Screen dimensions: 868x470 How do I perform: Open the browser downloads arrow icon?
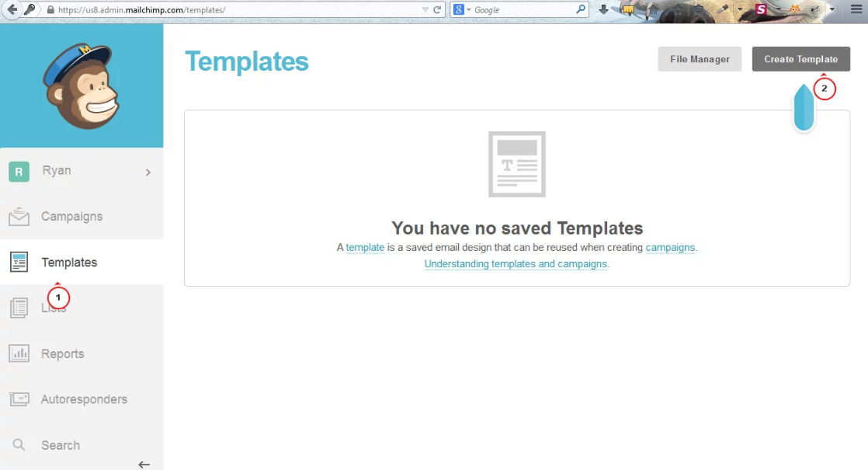click(x=603, y=9)
